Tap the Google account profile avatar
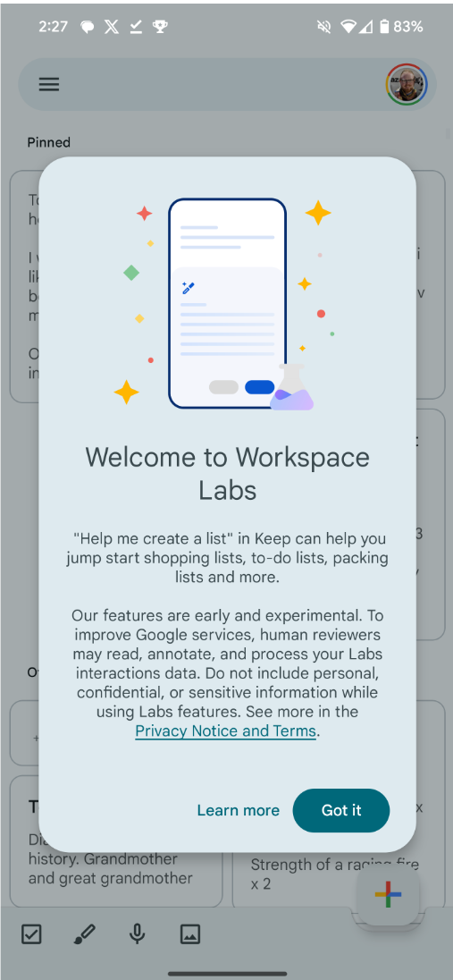 (407, 84)
